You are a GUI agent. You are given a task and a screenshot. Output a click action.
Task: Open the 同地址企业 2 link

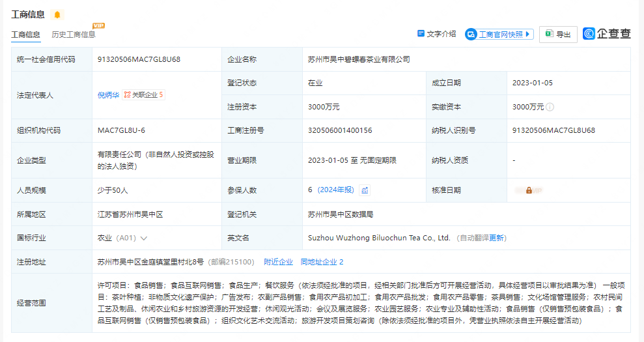pyautogui.click(x=322, y=262)
